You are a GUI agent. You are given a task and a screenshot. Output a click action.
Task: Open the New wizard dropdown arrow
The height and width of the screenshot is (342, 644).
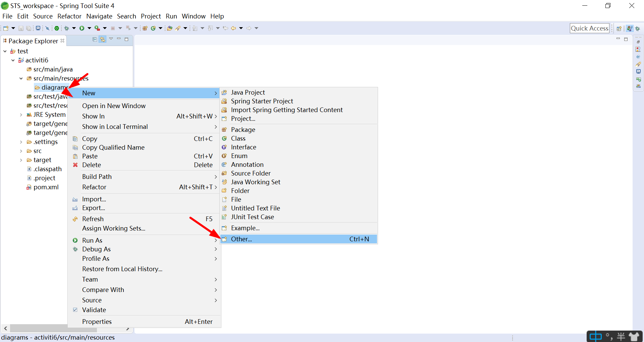[x=13, y=28]
